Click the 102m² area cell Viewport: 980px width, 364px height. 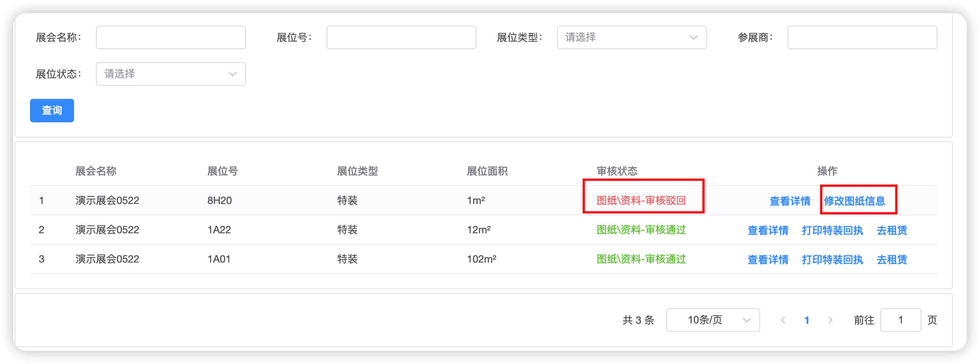tap(481, 259)
